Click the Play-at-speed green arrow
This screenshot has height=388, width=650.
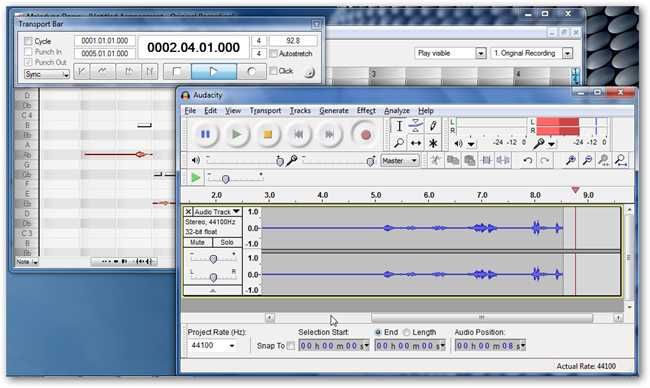(x=195, y=178)
